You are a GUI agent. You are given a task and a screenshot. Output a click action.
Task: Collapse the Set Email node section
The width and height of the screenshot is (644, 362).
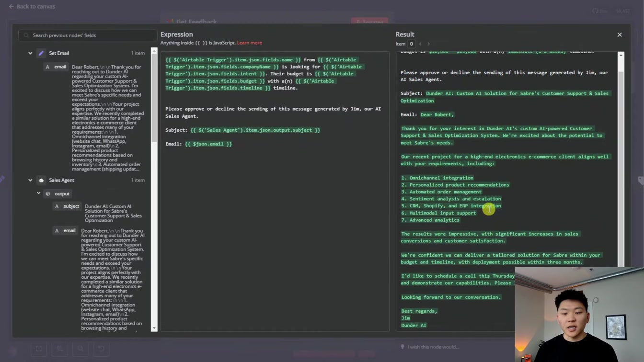30,53
